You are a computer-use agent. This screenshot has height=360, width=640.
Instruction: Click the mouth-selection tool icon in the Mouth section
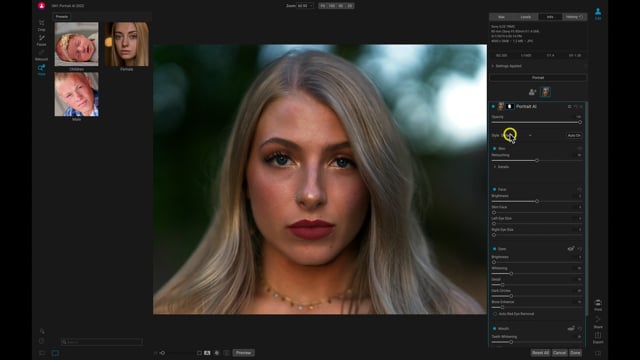click(x=571, y=328)
